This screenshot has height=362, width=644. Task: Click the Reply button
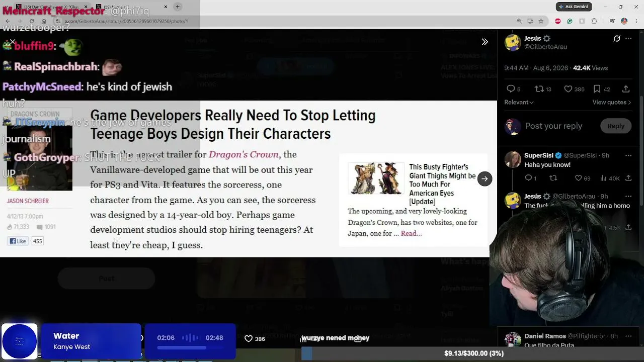(616, 126)
